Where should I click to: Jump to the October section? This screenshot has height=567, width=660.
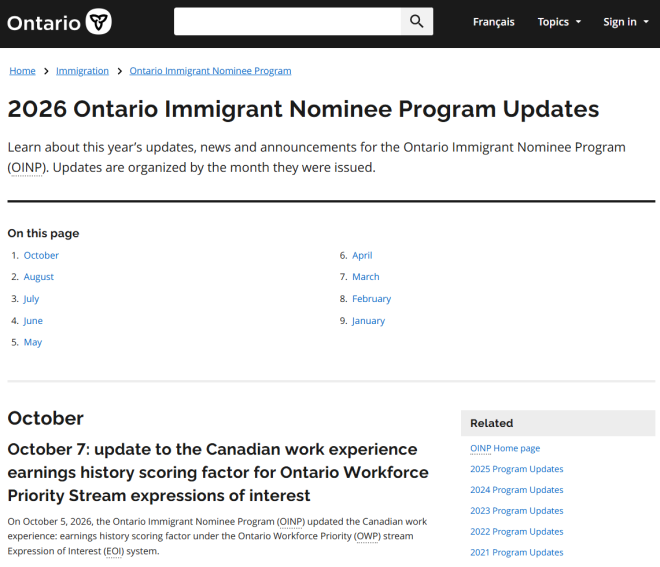click(41, 256)
